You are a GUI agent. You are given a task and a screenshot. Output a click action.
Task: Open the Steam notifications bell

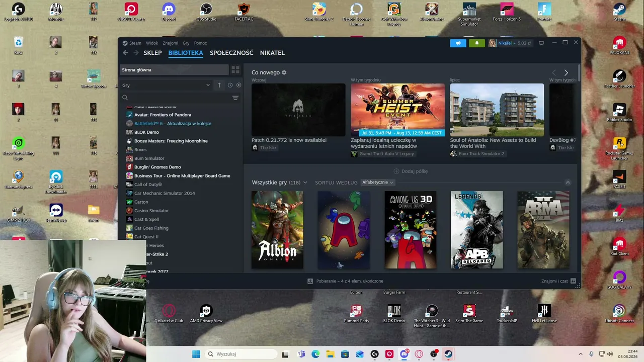click(x=477, y=43)
